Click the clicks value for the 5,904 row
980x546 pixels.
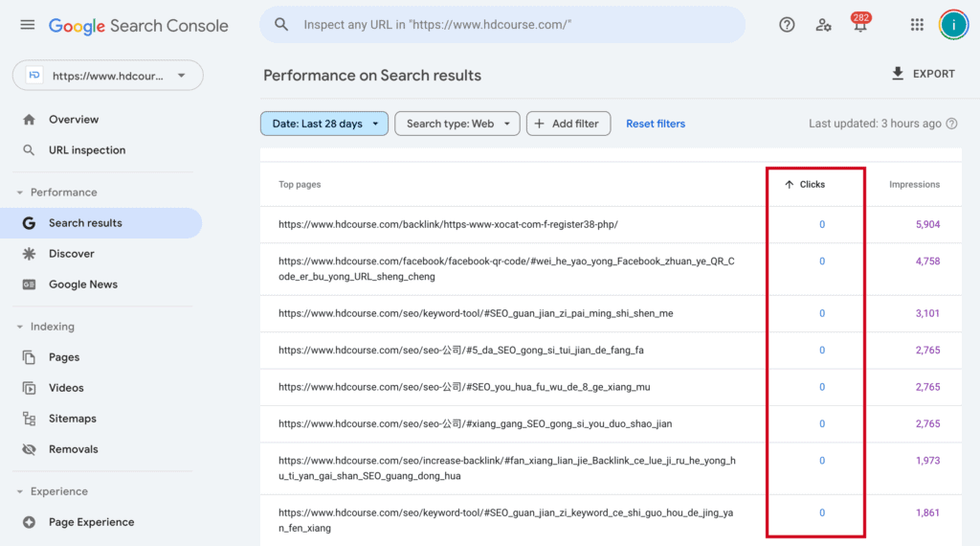click(822, 224)
